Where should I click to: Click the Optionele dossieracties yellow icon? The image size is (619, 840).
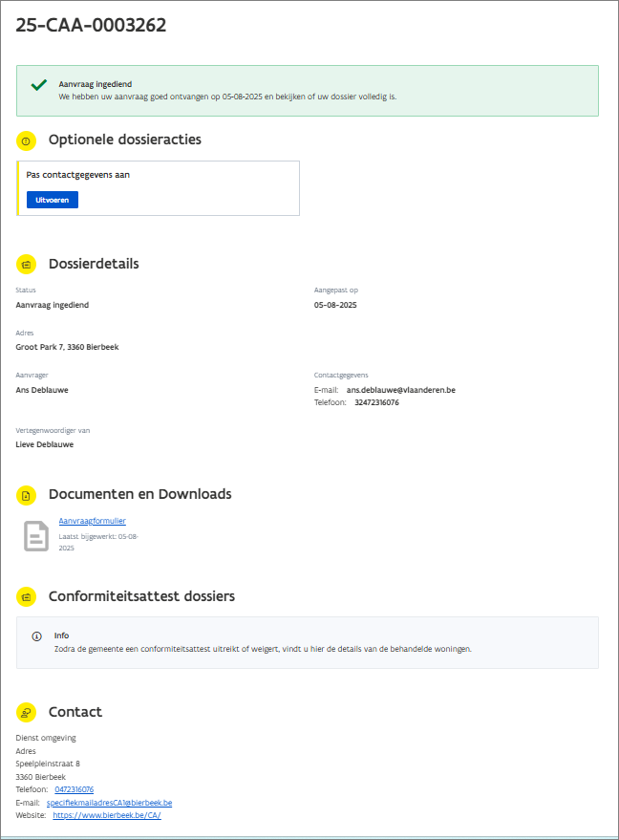point(26,140)
